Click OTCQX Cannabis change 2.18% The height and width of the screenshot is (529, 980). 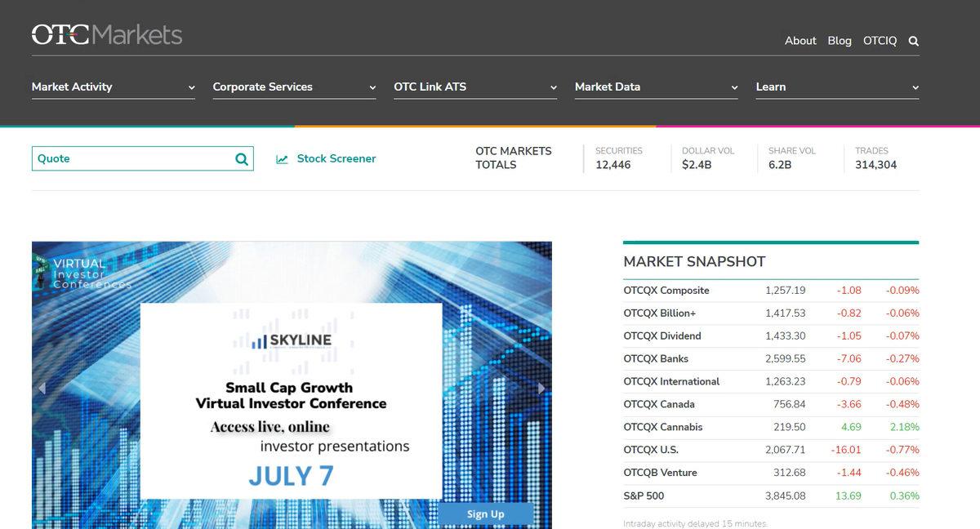[905, 428]
